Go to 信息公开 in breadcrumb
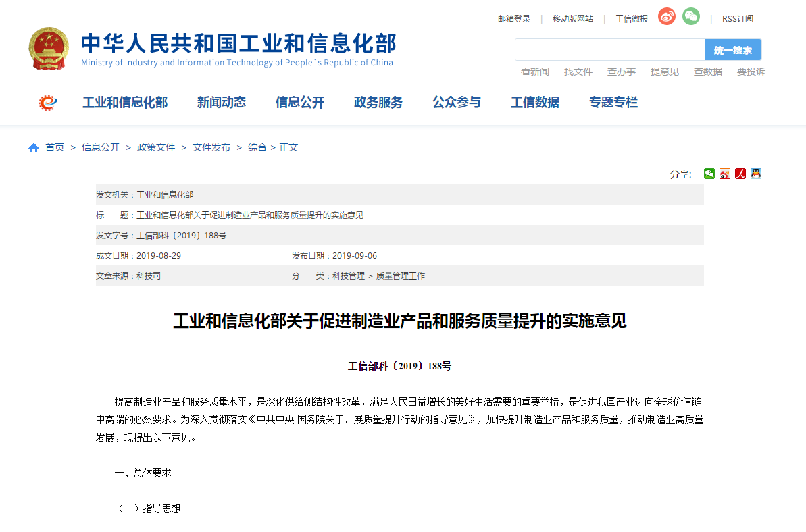 tap(101, 148)
